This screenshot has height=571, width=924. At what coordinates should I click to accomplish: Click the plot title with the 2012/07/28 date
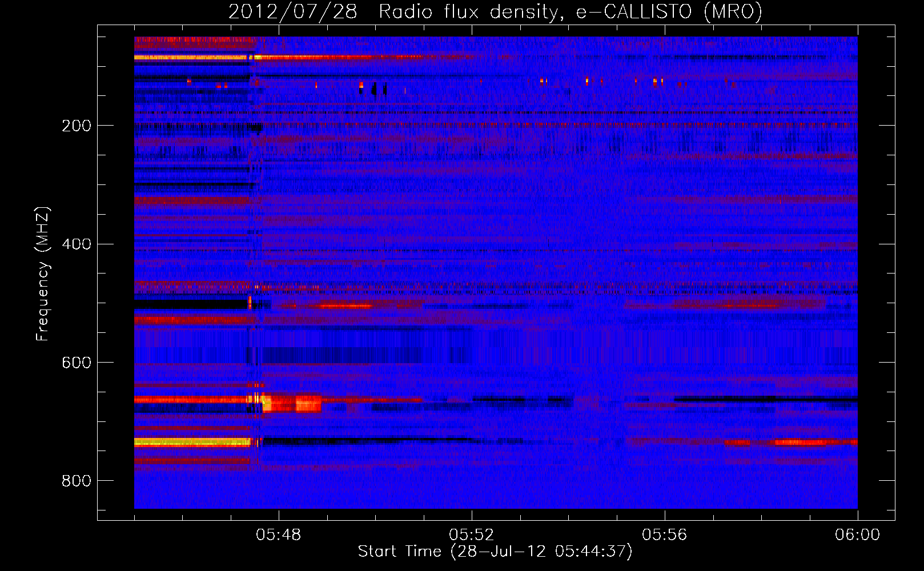point(495,11)
